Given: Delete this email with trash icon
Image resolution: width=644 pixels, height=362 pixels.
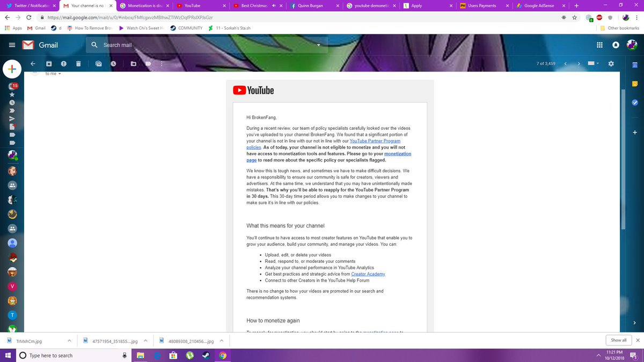Looking at the screenshot, I should [78, 63].
